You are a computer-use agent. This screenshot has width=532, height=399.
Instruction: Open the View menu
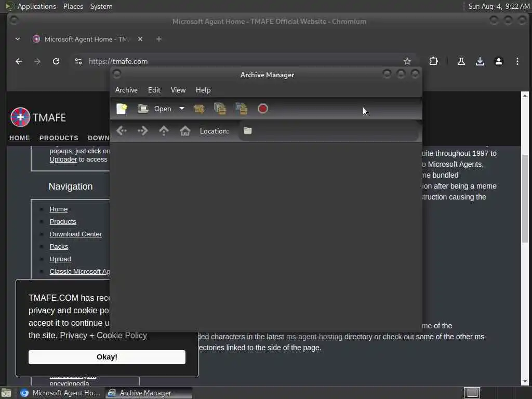178,90
